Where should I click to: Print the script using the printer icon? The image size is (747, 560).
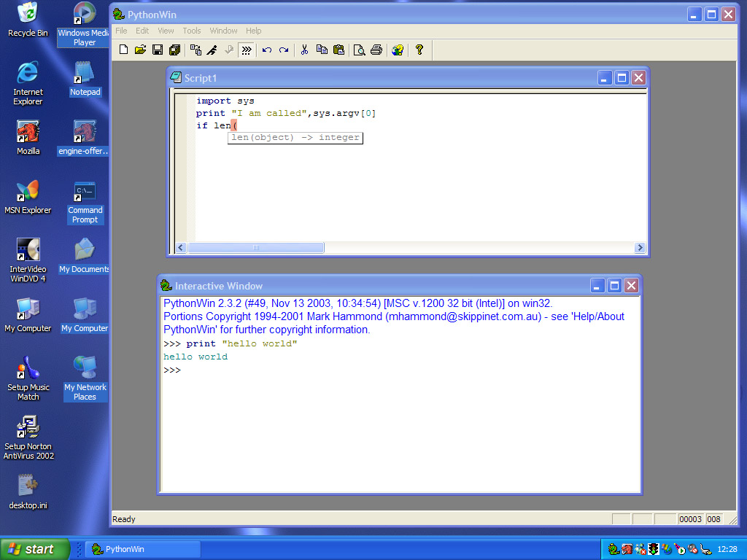click(x=376, y=50)
